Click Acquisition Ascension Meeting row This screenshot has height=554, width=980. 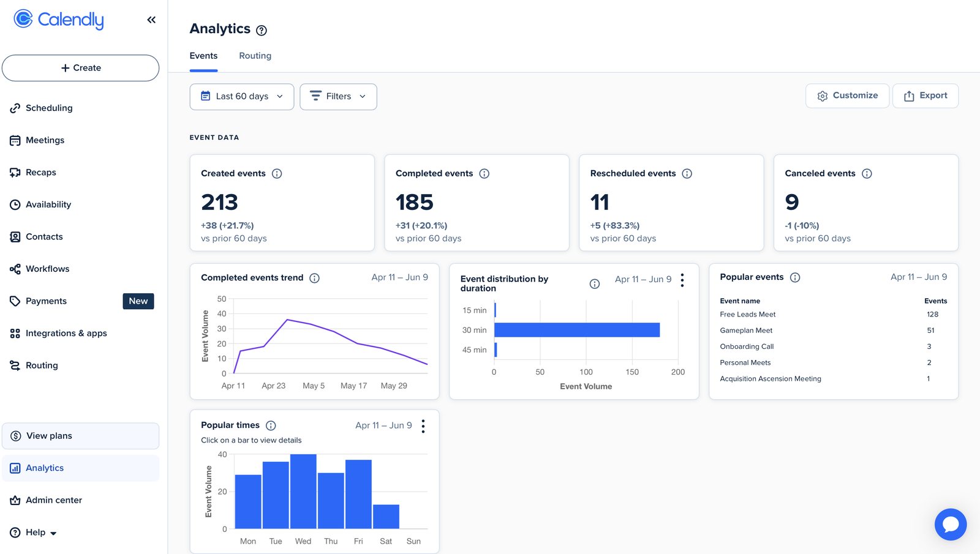tap(833, 379)
